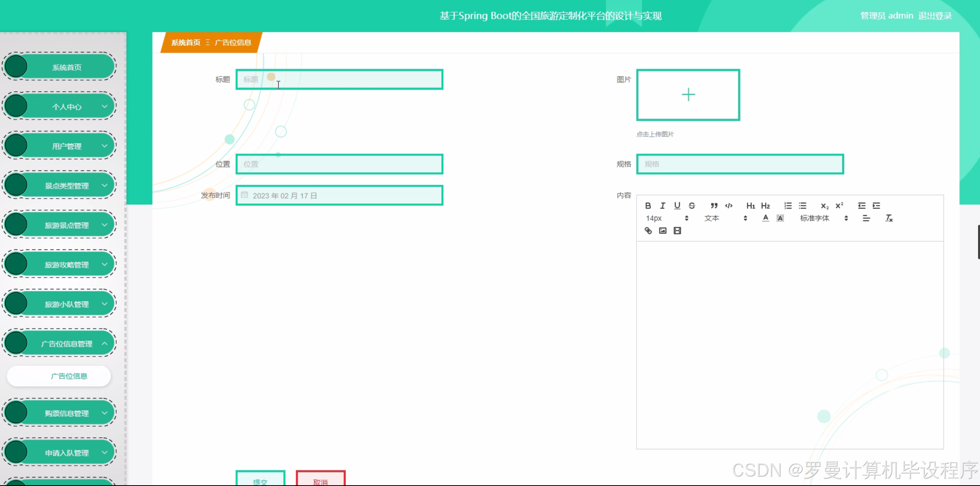Click the 系统首页 breadcrumb link
The image size is (980, 486).
point(186,42)
